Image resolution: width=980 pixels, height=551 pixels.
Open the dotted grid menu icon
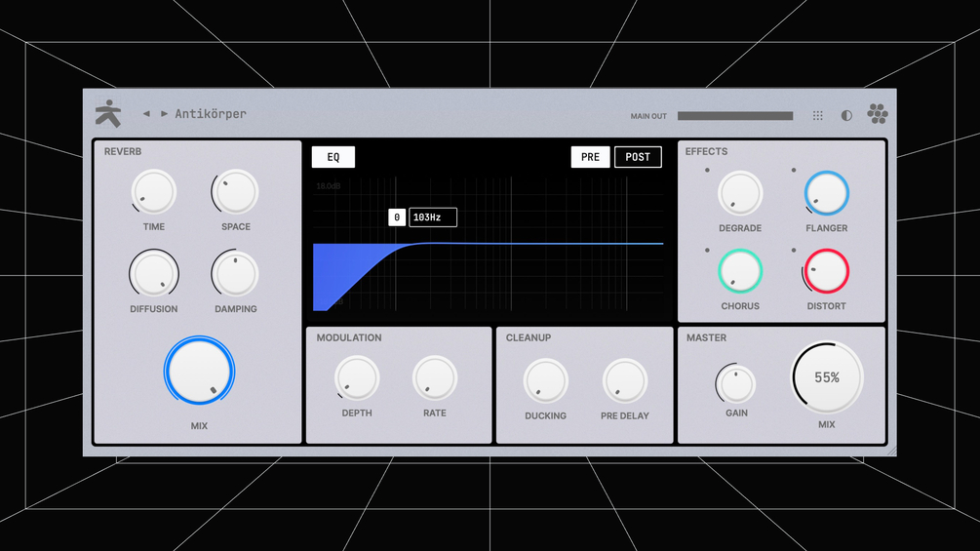coord(817,116)
